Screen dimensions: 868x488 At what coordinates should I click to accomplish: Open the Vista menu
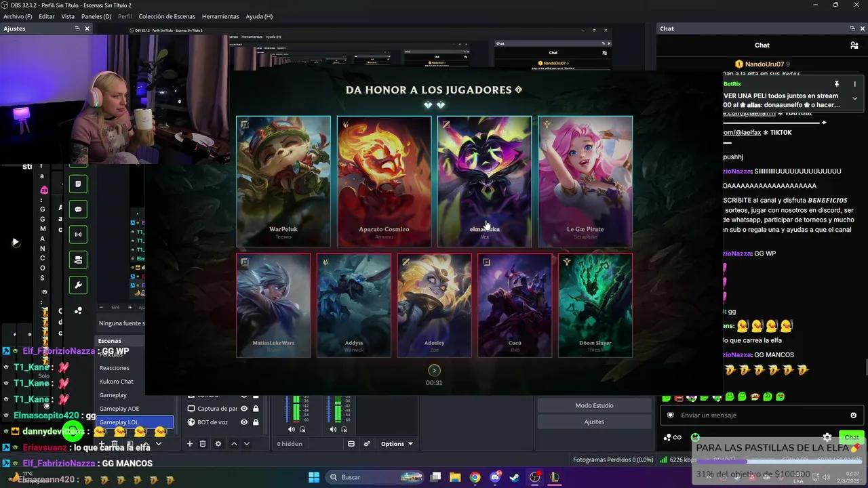68,16
